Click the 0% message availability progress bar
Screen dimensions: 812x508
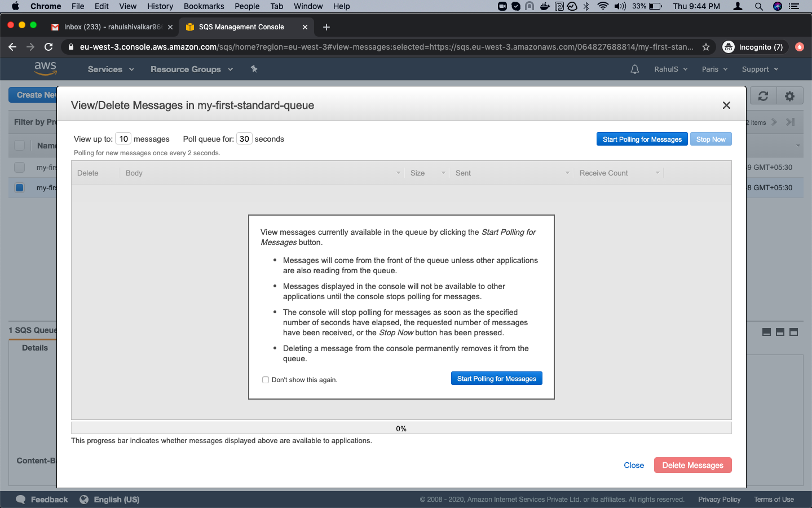click(401, 427)
